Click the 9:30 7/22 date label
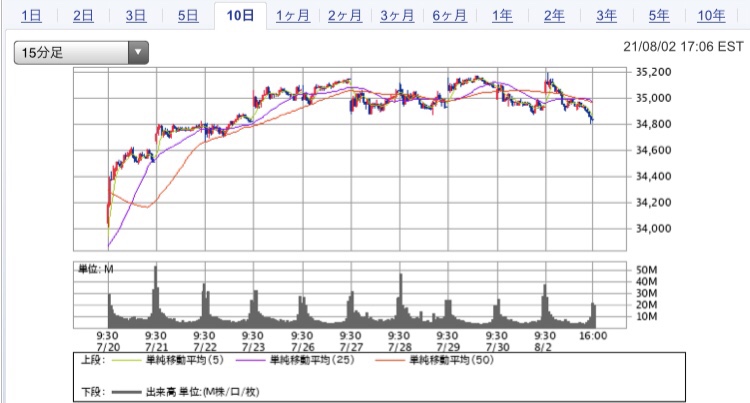Viewport: 750px width, 403px height. tap(205, 341)
